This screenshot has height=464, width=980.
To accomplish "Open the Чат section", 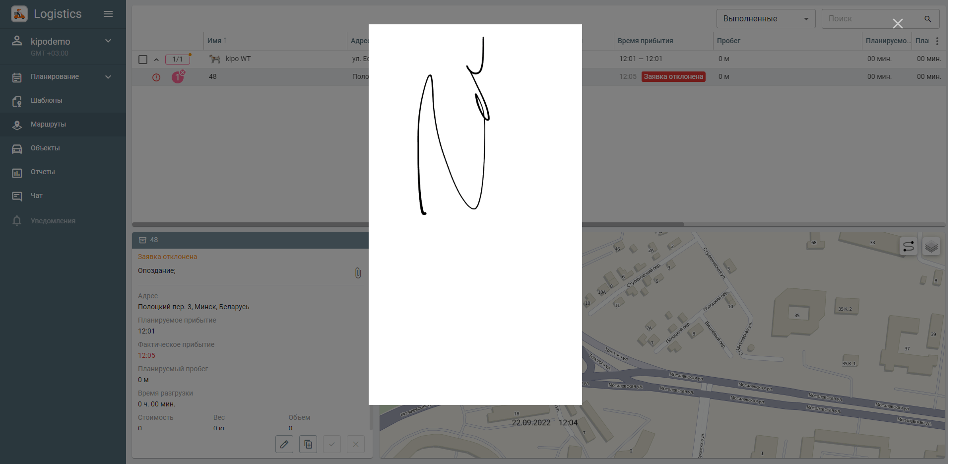I will click(37, 196).
